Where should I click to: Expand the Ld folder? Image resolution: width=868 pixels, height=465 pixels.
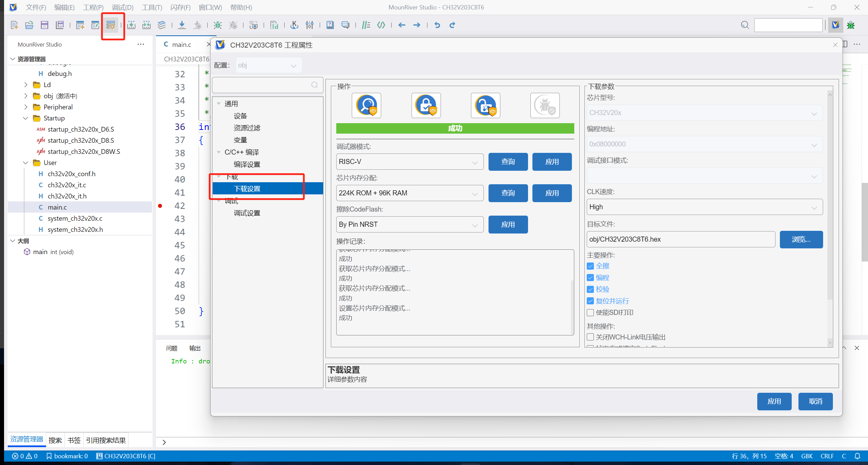pyautogui.click(x=26, y=85)
